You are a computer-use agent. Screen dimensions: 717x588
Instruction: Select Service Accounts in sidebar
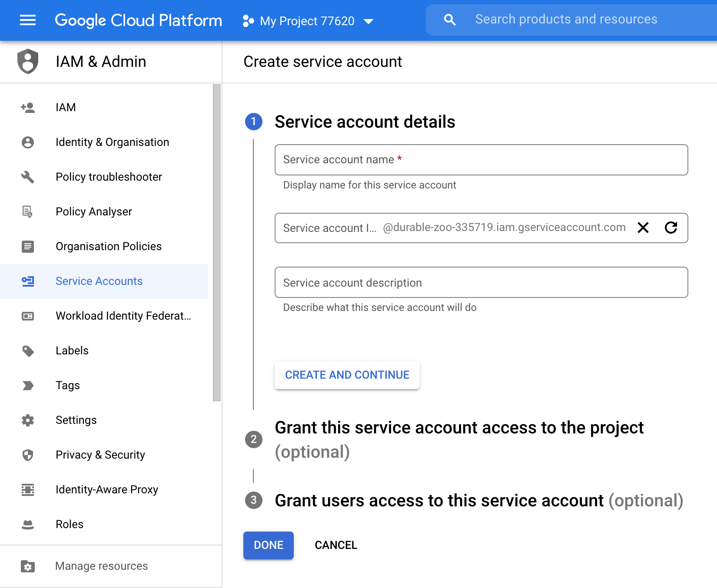click(104, 281)
